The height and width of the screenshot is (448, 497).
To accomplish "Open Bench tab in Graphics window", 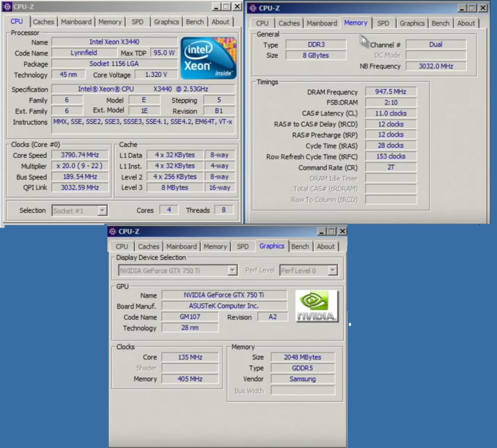I will (300, 246).
